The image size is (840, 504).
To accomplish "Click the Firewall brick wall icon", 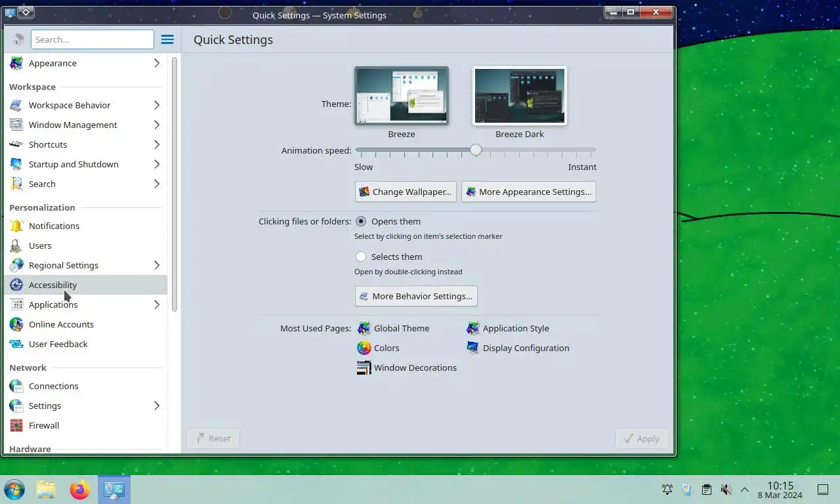I will [16, 425].
